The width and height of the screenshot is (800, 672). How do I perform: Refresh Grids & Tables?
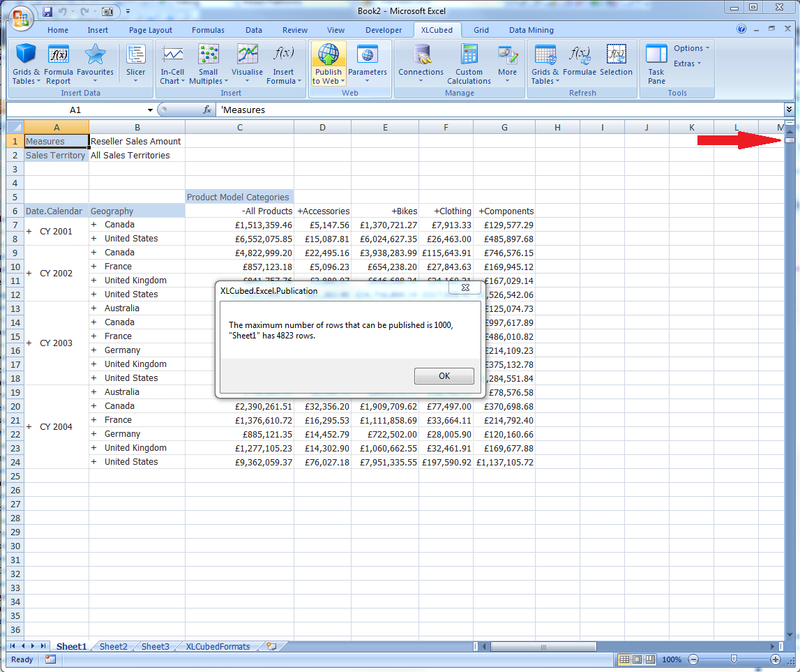point(545,64)
